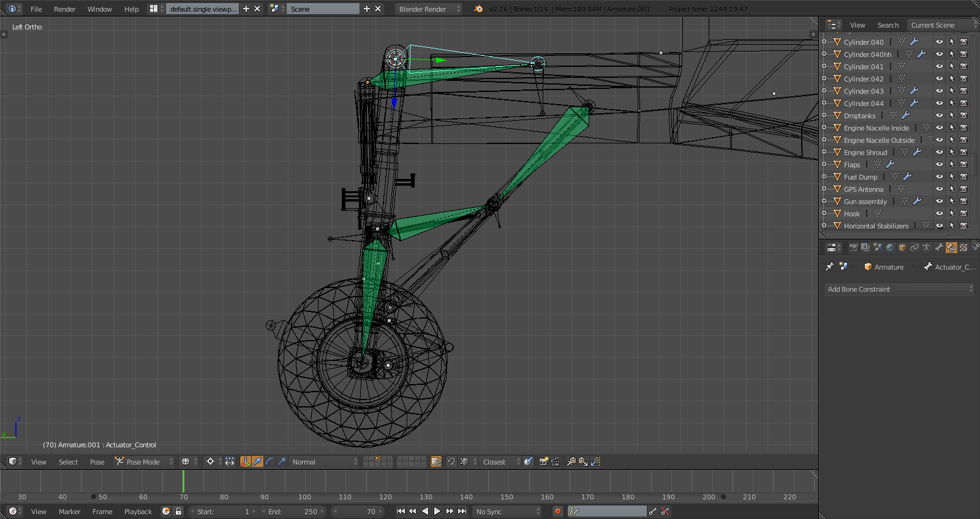Toggle the 3D manipulator widget on or off
The width and height of the screenshot is (980, 519).
click(246, 461)
